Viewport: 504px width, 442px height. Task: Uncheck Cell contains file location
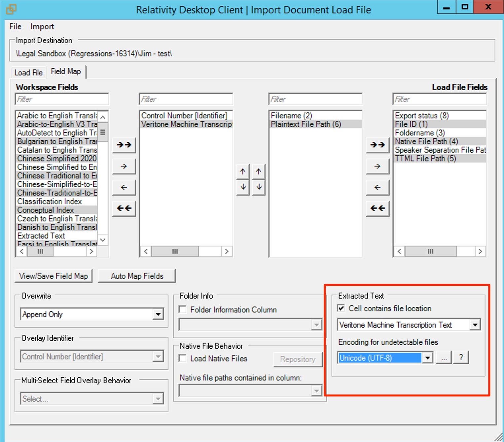coord(341,308)
